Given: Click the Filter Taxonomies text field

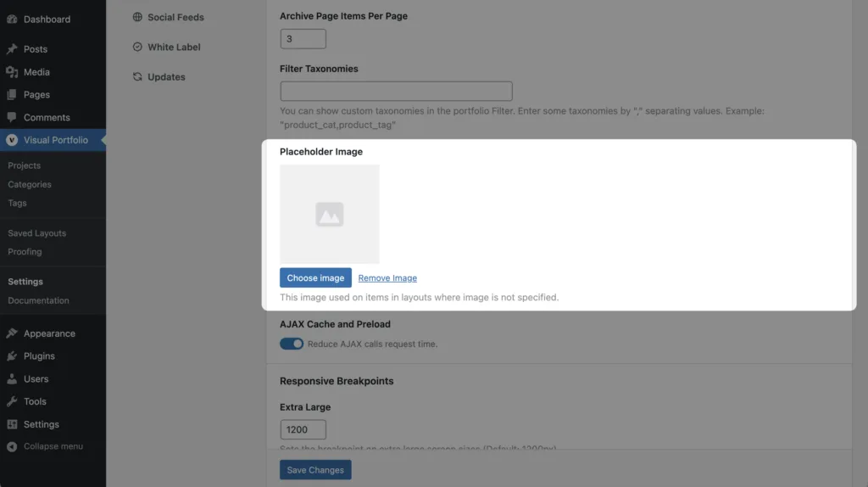Looking at the screenshot, I should tap(396, 91).
